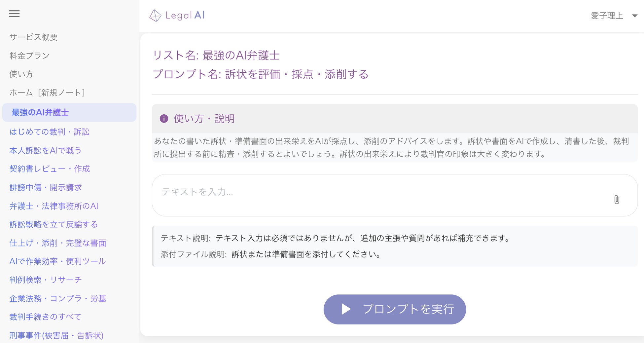This screenshot has width=644, height=343.
Task: Open 判例検索・リサーチ link
Action: (x=46, y=280)
